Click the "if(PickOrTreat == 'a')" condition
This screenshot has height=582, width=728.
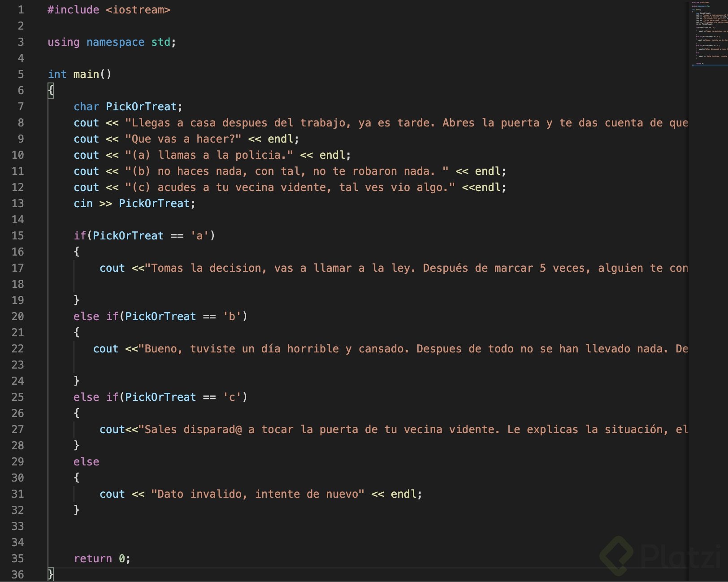pyautogui.click(x=144, y=236)
